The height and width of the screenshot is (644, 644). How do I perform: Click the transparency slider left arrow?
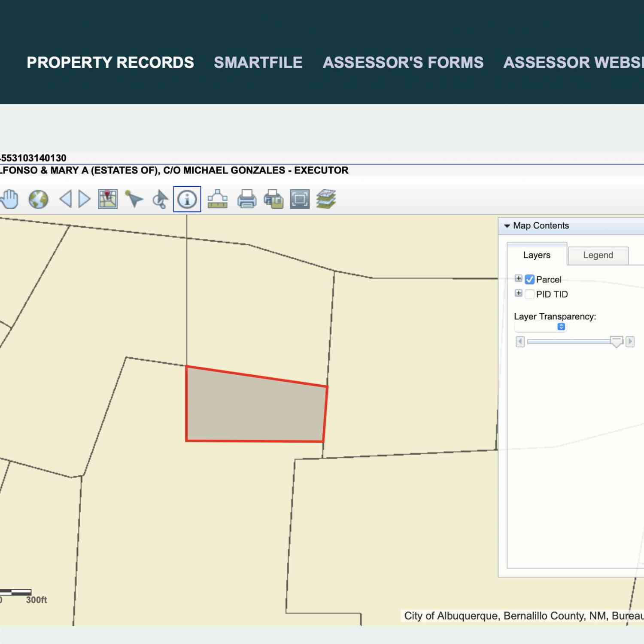(x=520, y=342)
